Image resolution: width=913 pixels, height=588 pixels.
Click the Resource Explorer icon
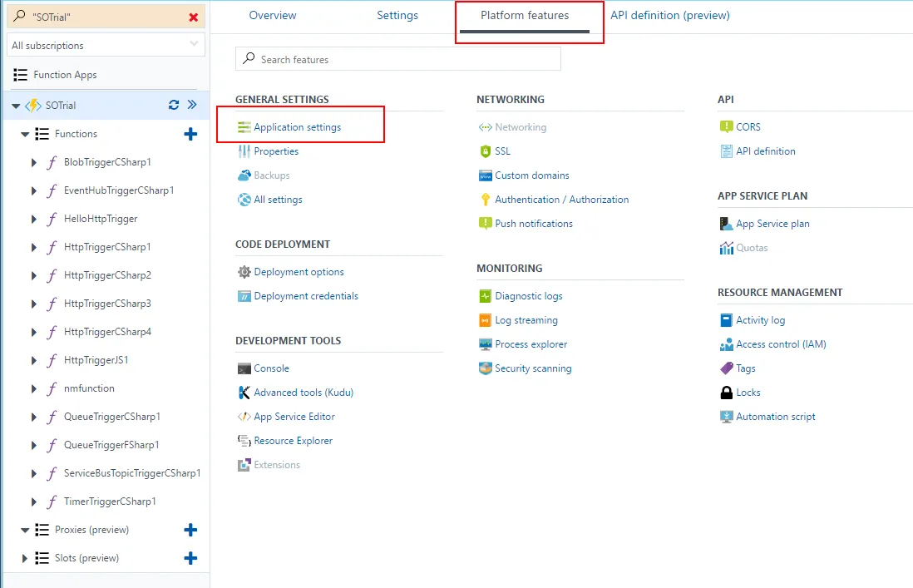(x=244, y=441)
